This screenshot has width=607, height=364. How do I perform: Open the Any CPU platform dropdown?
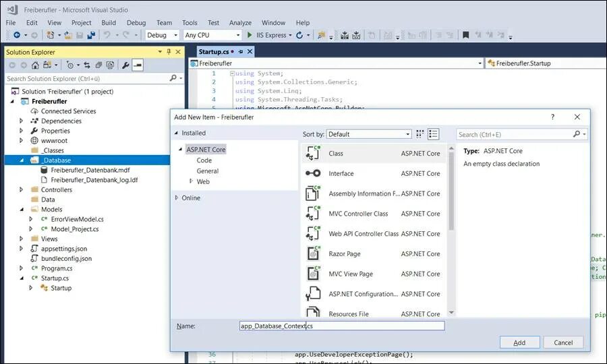click(212, 35)
